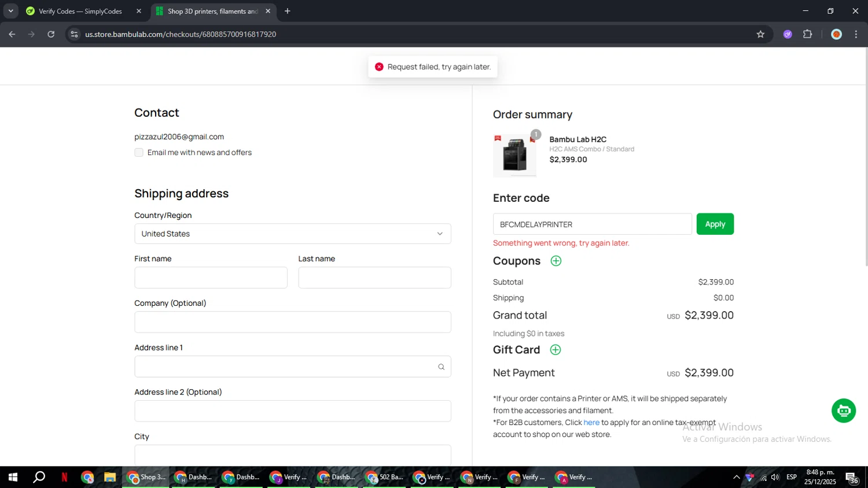This screenshot has height=488, width=868.
Task: Click the address search magnifier icon
Action: [x=441, y=367]
